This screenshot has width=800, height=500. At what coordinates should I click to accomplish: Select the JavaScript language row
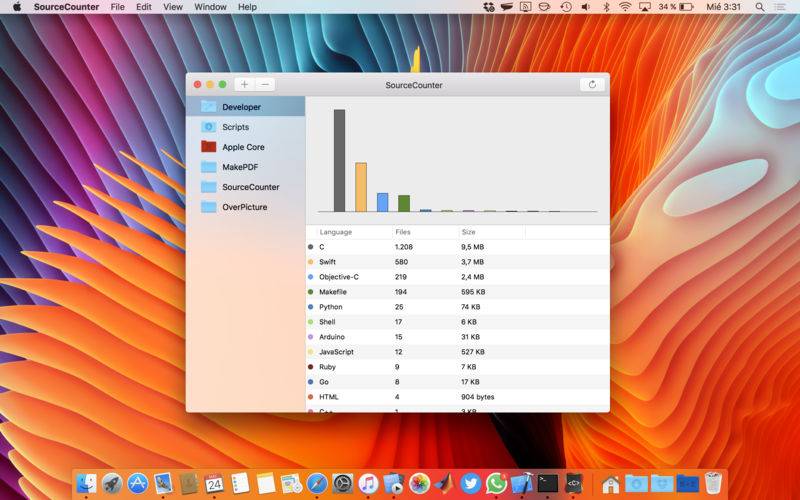click(458, 352)
